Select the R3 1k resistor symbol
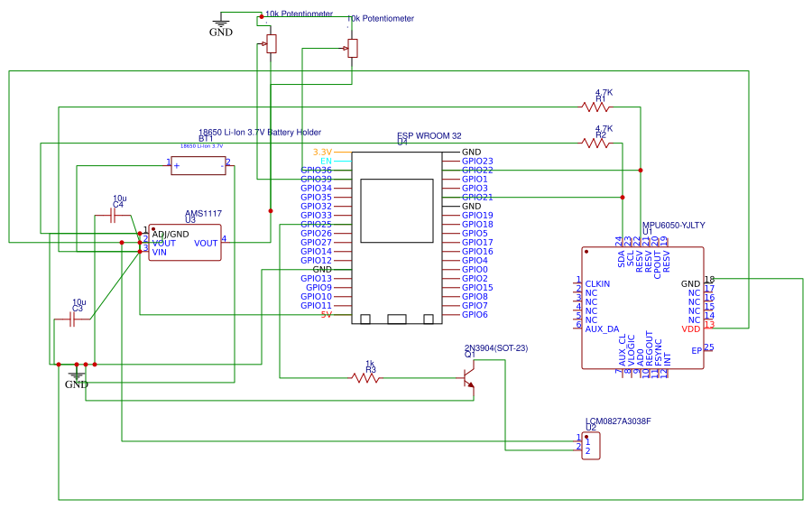Image resolution: width=812 pixels, height=509 pixels. (x=365, y=378)
